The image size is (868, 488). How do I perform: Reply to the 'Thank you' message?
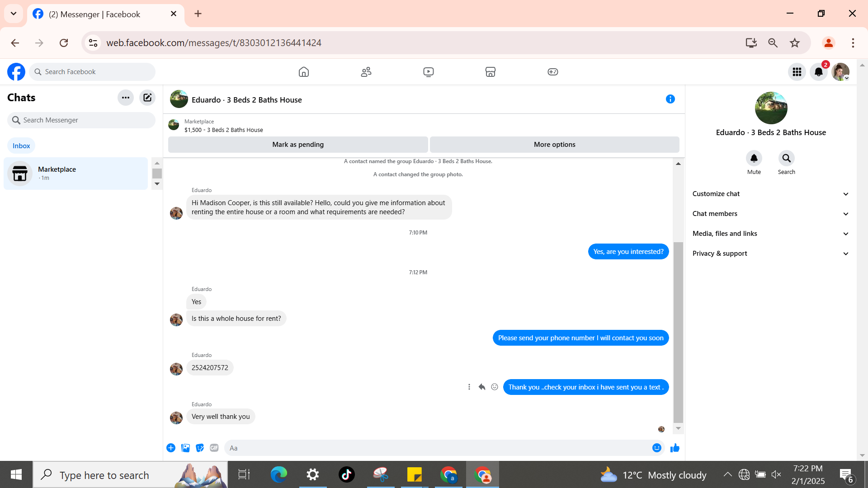(482, 387)
